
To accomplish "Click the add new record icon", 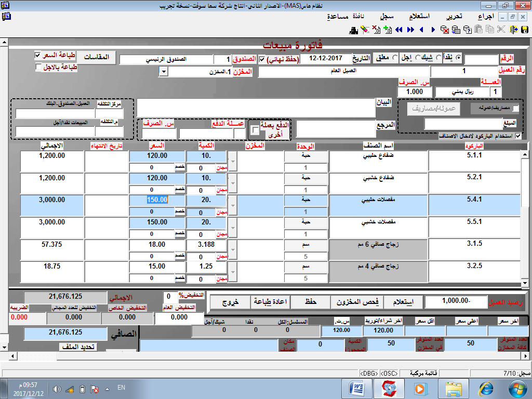I will tap(387, 30).
